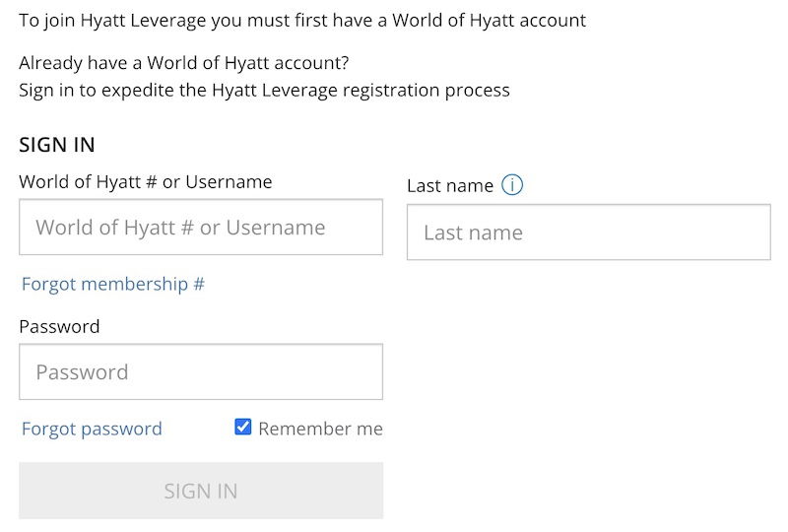Click the 'Password' field label
The width and height of the screenshot is (788, 532).
(59, 327)
